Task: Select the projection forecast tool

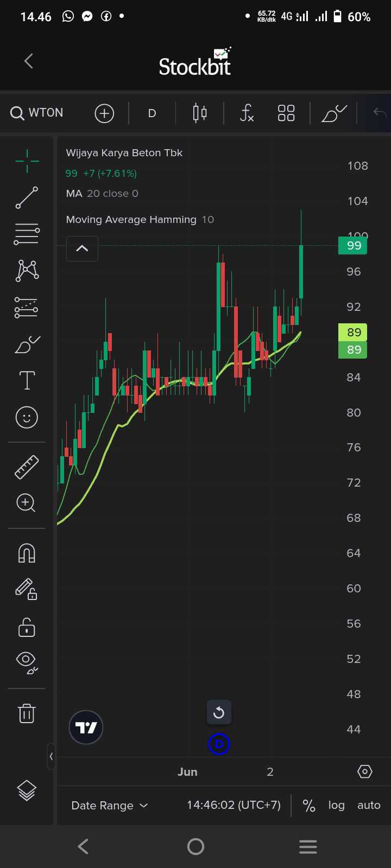Action: [x=27, y=308]
